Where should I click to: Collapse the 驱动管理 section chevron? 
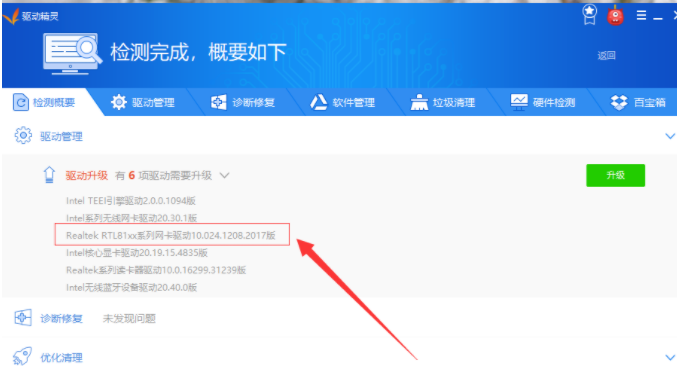(670, 136)
